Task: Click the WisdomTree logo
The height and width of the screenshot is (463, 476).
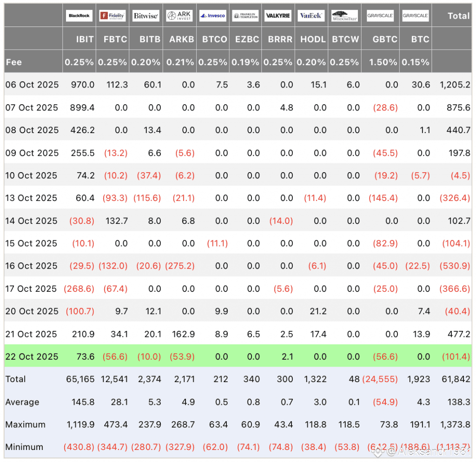Action: [344, 16]
